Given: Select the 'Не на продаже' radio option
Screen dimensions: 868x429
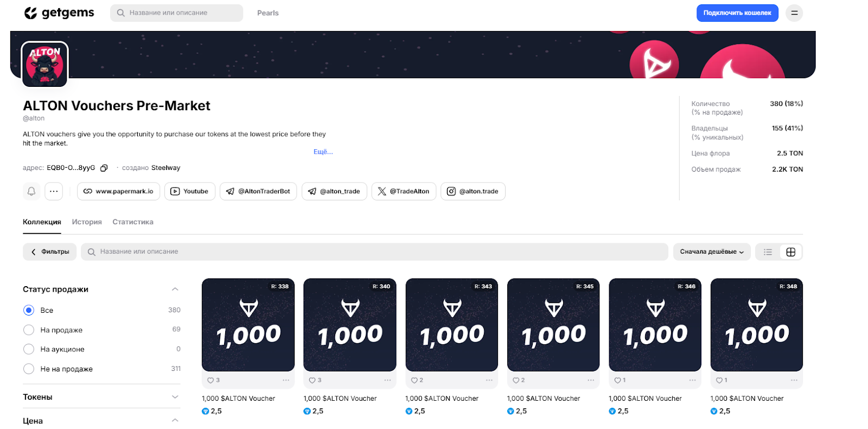Looking at the screenshot, I should pos(29,369).
